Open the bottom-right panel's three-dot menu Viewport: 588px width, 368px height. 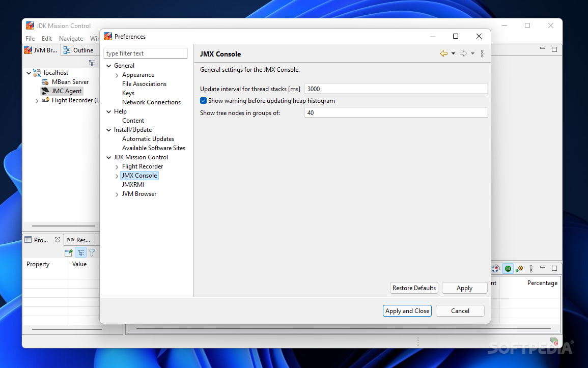pos(531,269)
